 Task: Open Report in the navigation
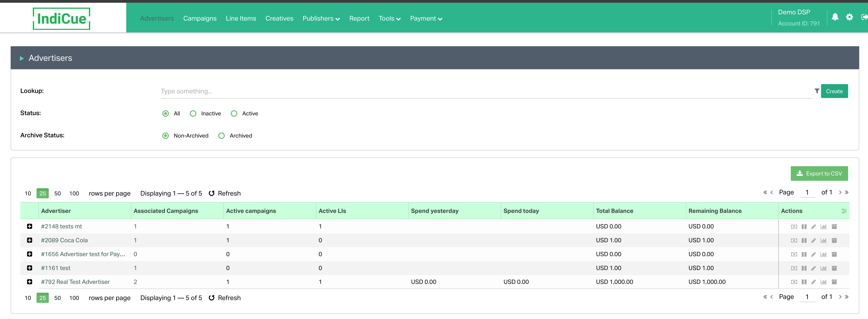click(x=359, y=18)
